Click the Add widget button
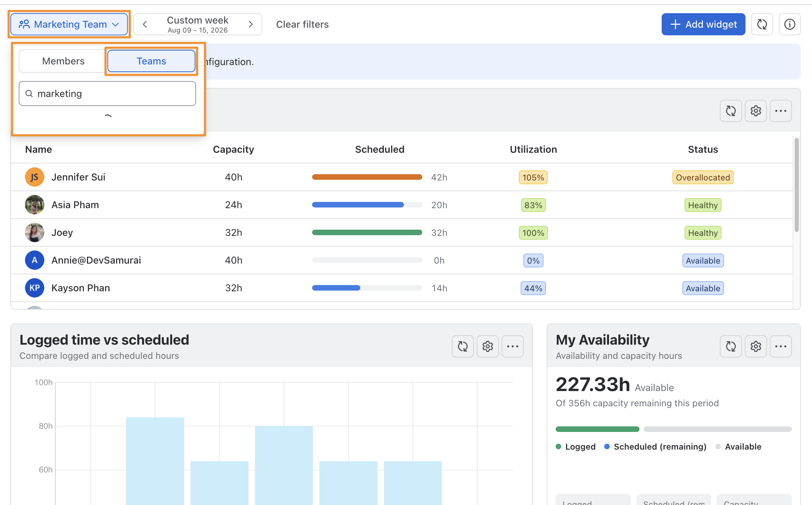The image size is (812, 505). point(703,24)
